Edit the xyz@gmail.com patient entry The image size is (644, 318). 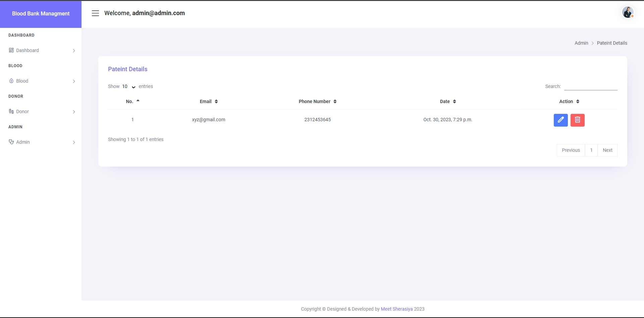560,120
